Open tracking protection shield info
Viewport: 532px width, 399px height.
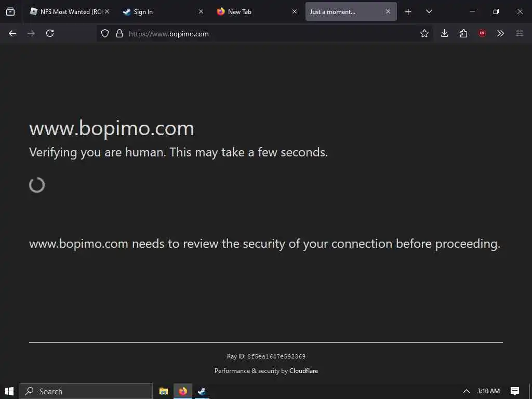click(105, 34)
